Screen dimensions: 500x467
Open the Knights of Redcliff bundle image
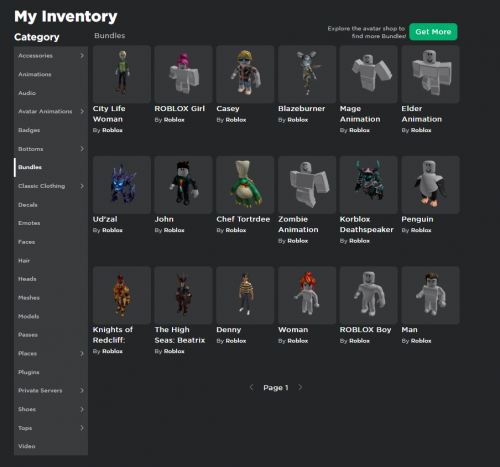pos(122,295)
